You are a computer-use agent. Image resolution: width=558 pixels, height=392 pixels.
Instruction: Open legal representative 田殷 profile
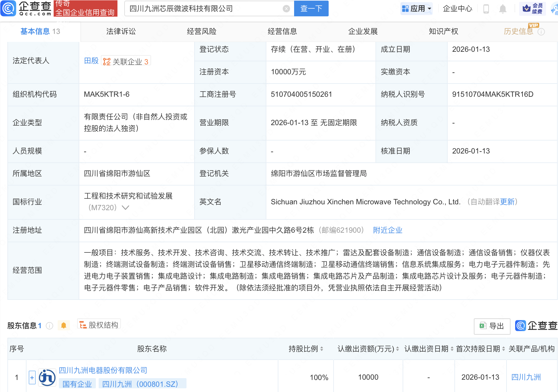tap(91, 61)
